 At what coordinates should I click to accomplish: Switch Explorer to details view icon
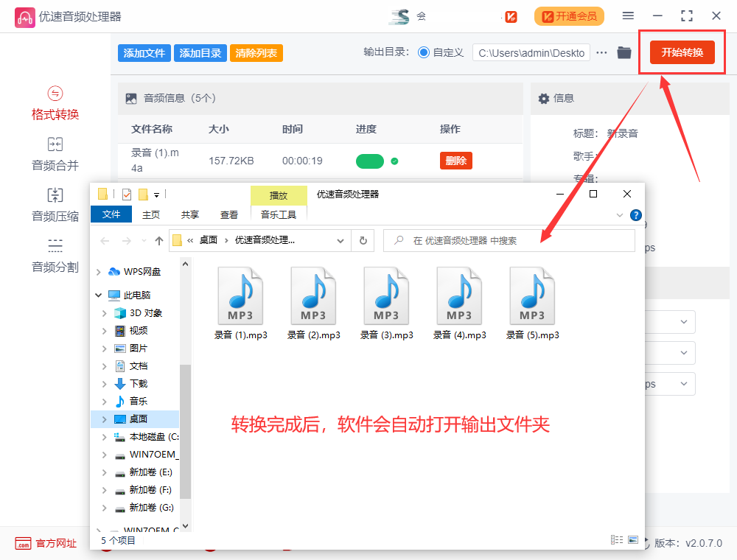(x=617, y=540)
